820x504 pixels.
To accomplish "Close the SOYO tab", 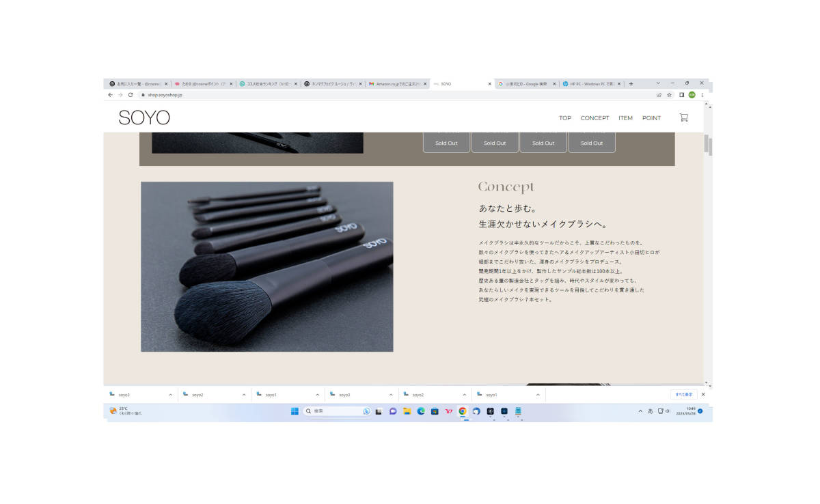I will tap(490, 84).
